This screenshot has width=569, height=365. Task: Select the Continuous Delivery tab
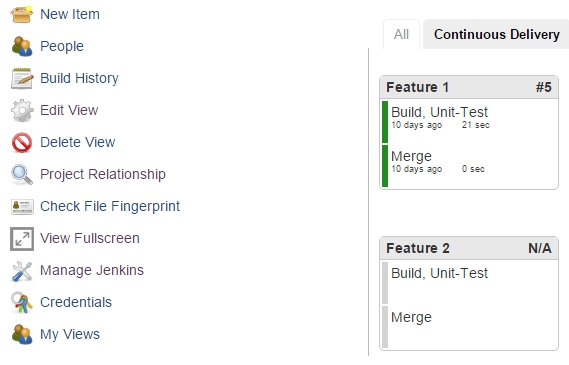pos(496,34)
